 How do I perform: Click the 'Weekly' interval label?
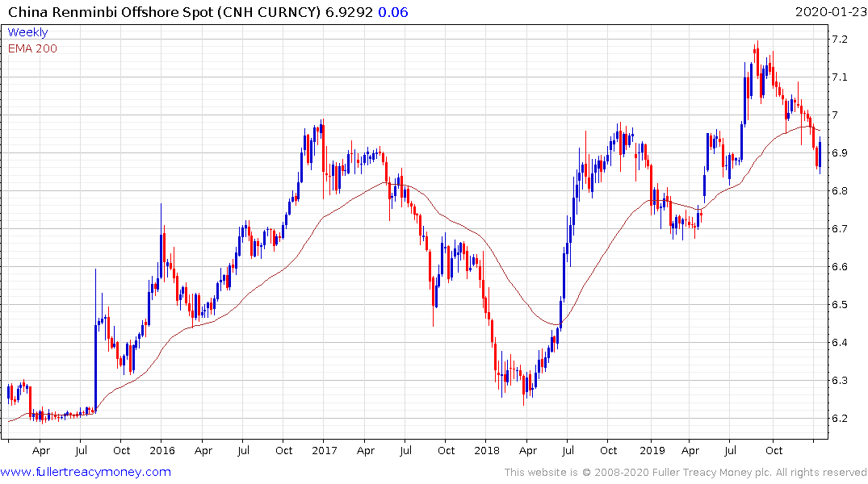click(27, 32)
